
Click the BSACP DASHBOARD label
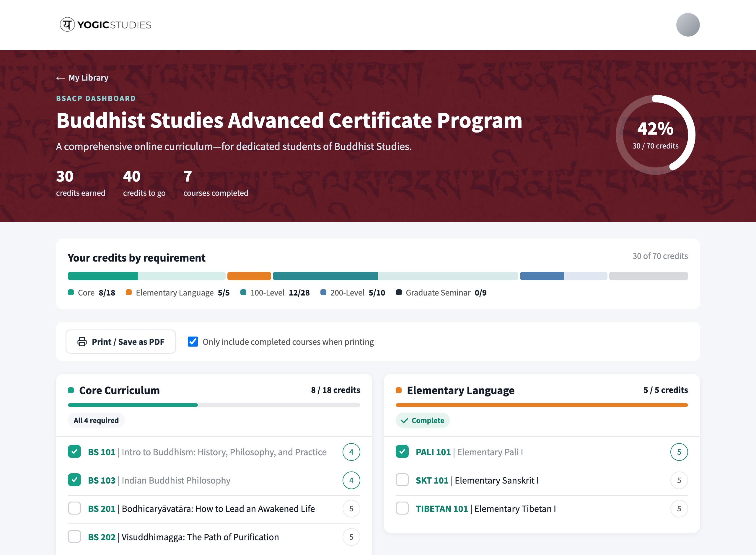point(96,98)
